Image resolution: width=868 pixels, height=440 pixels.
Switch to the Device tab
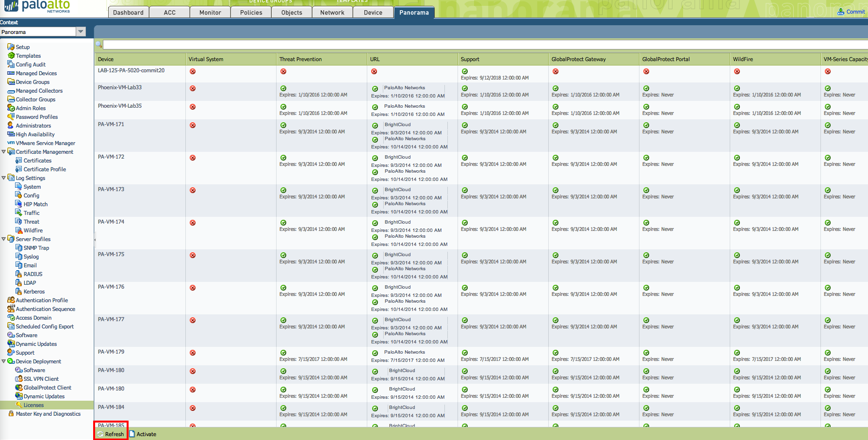(x=373, y=12)
